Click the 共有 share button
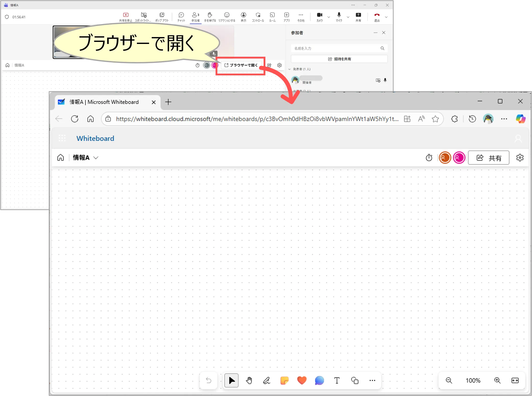Viewport: 532px width, 396px height. (489, 158)
